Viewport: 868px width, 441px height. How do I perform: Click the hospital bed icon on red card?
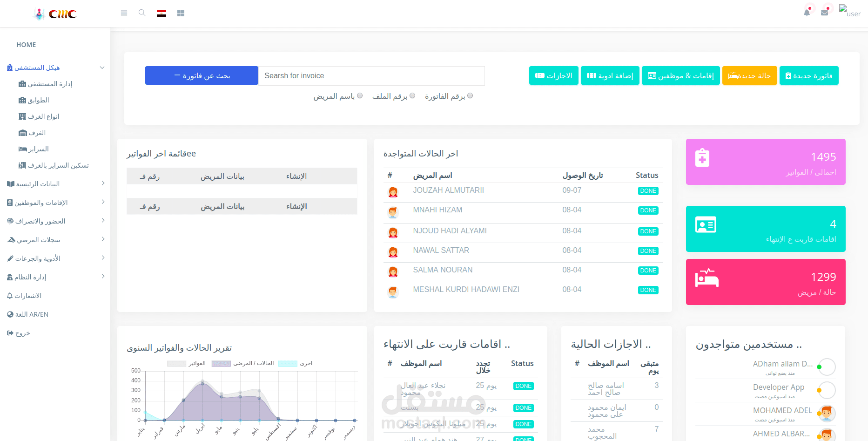coord(707,278)
